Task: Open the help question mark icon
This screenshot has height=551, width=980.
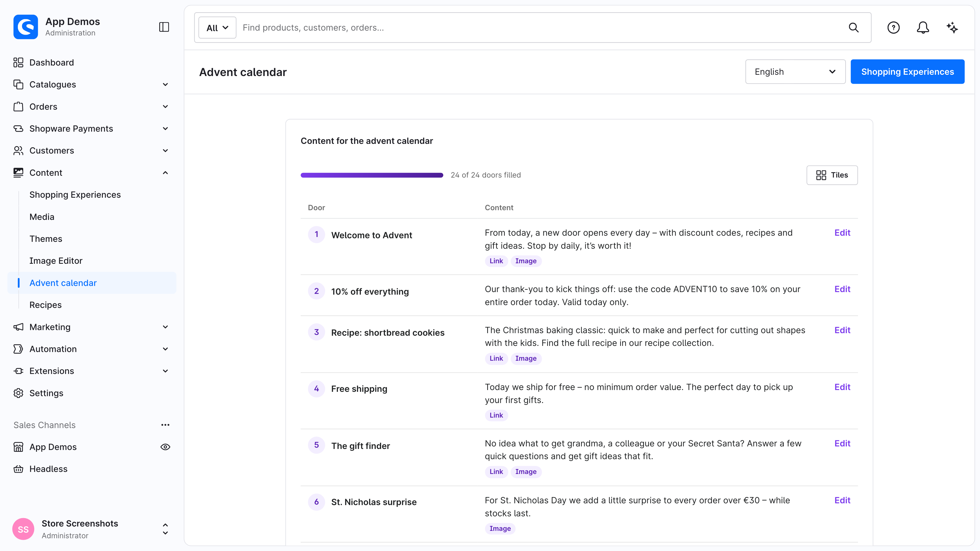Action: [893, 27]
